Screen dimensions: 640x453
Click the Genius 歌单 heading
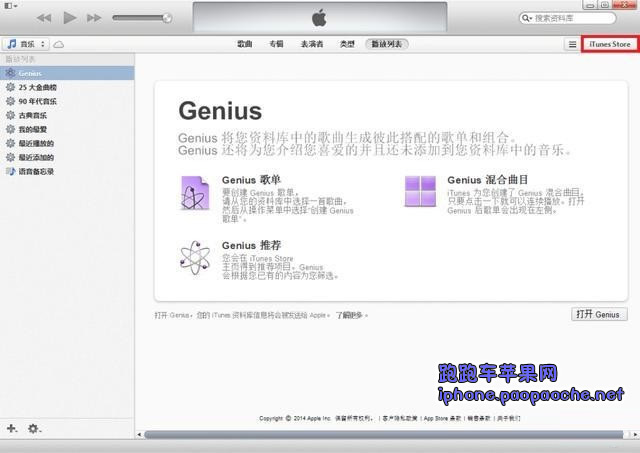click(251, 180)
